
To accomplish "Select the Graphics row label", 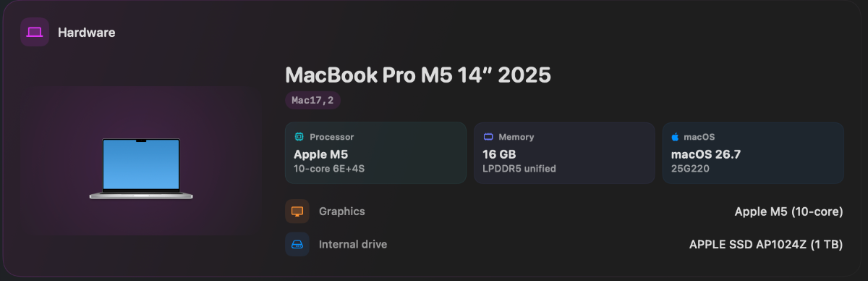I will pyautogui.click(x=342, y=211).
